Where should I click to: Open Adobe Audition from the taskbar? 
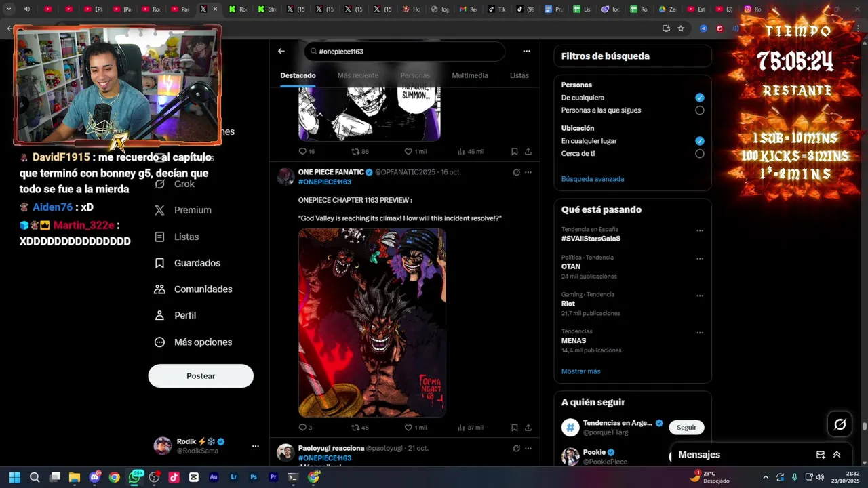214,477
